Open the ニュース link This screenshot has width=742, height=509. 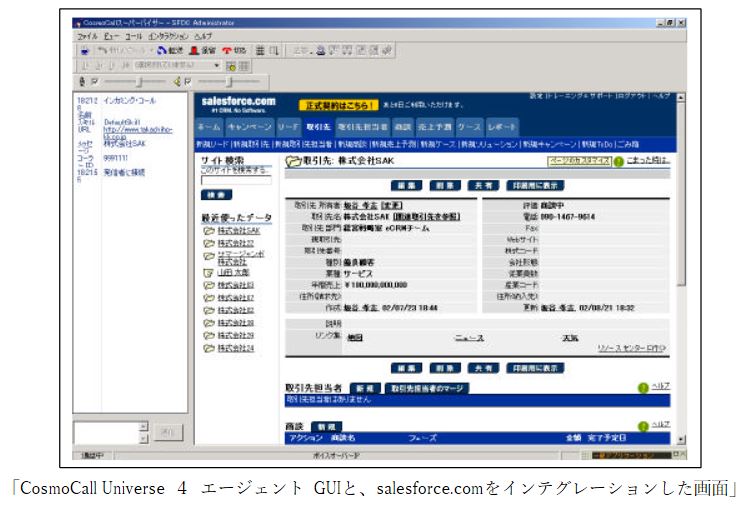[x=469, y=338]
